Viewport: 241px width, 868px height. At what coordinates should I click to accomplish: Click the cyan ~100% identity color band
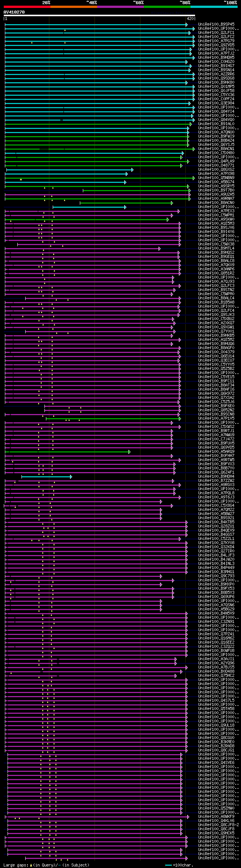pos(214,7)
